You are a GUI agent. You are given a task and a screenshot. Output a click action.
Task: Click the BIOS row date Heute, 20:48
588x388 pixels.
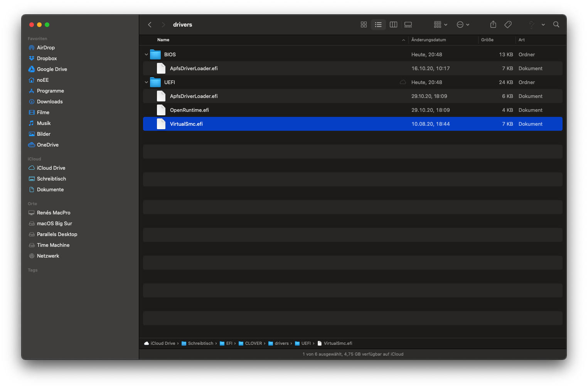click(426, 54)
